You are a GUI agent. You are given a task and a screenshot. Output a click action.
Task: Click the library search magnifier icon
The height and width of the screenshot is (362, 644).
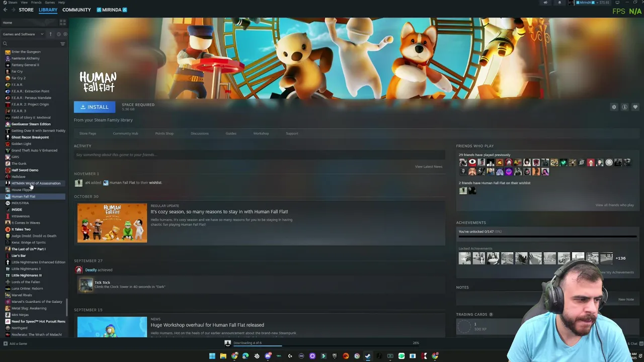coord(5,44)
